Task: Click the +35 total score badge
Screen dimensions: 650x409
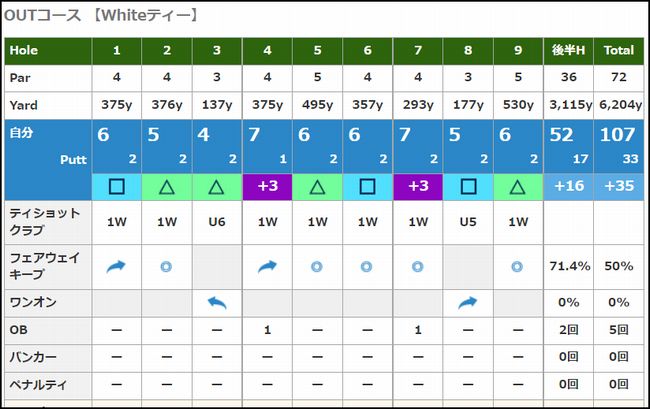Action: (619, 186)
